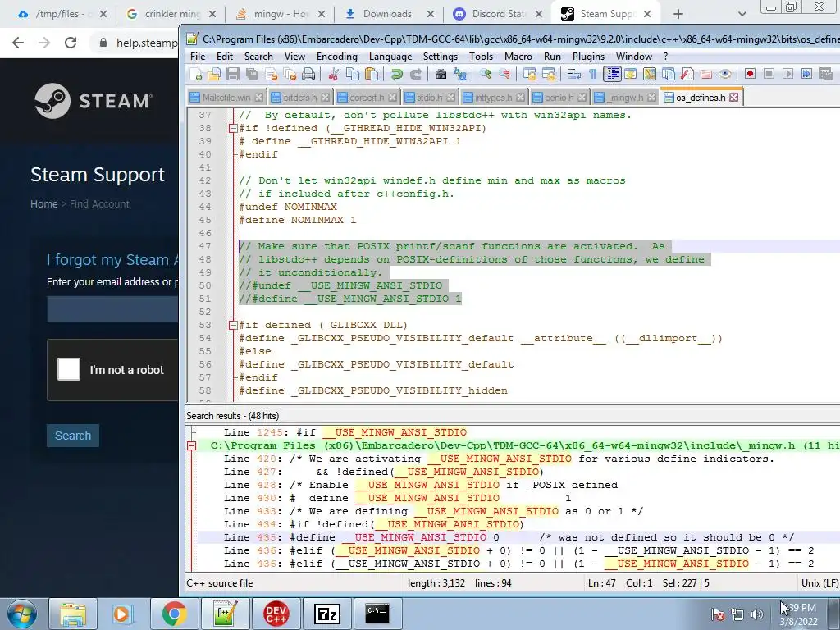Open Find with the binoculars icon
Screen dimensions: 840x630
441,74
